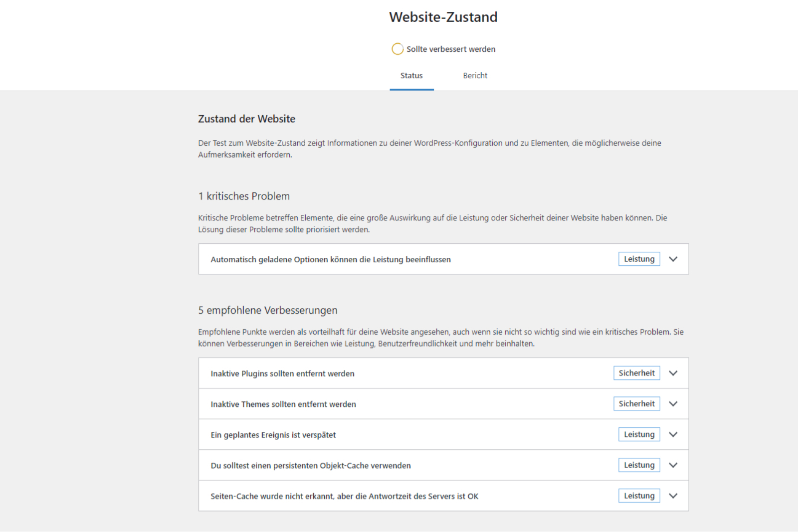The width and height of the screenshot is (798, 532).
Task: Open 'Seiten-Cache wurde nicht erkannt' item
Action: 344,497
